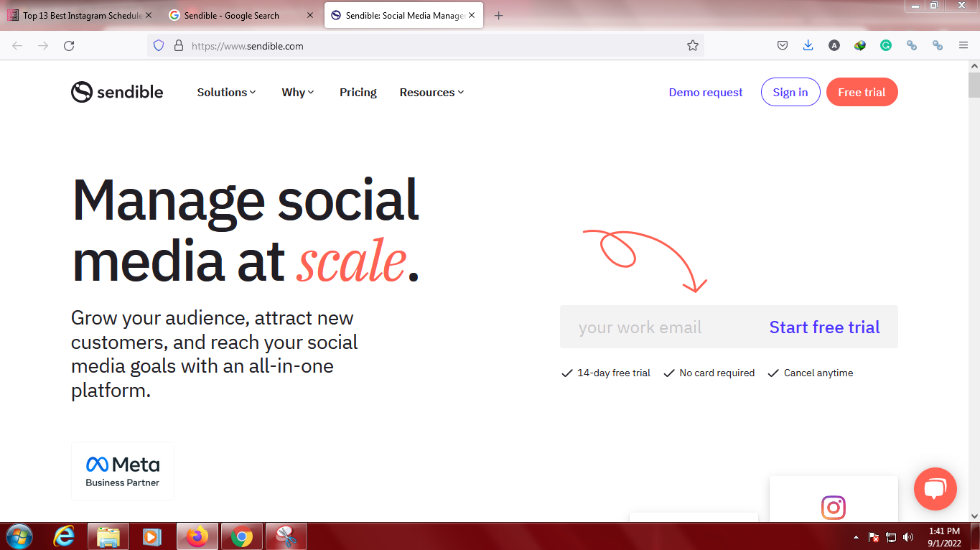Expand the Why dropdown menu
The image size is (980, 550).
pyautogui.click(x=298, y=92)
